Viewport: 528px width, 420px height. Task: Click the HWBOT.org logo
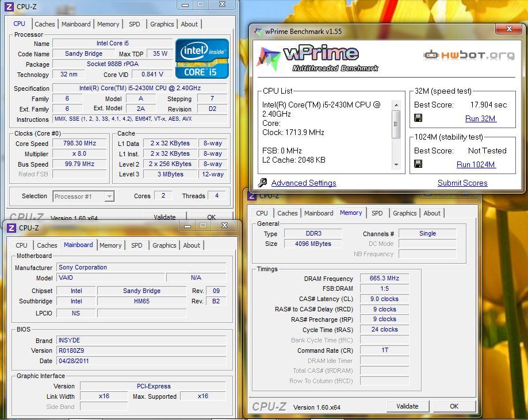tap(469, 55)
